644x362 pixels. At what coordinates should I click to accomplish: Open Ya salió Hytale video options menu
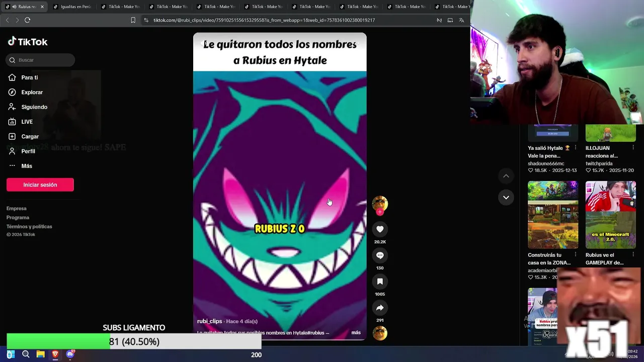(576, 148)
